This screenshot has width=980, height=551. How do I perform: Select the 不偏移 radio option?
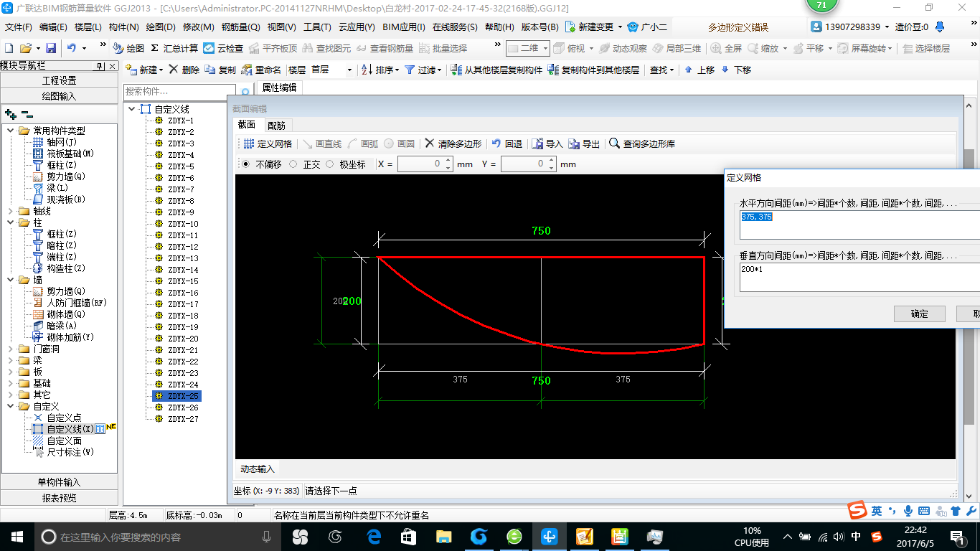pyautogui.click(x=247, y=164)
